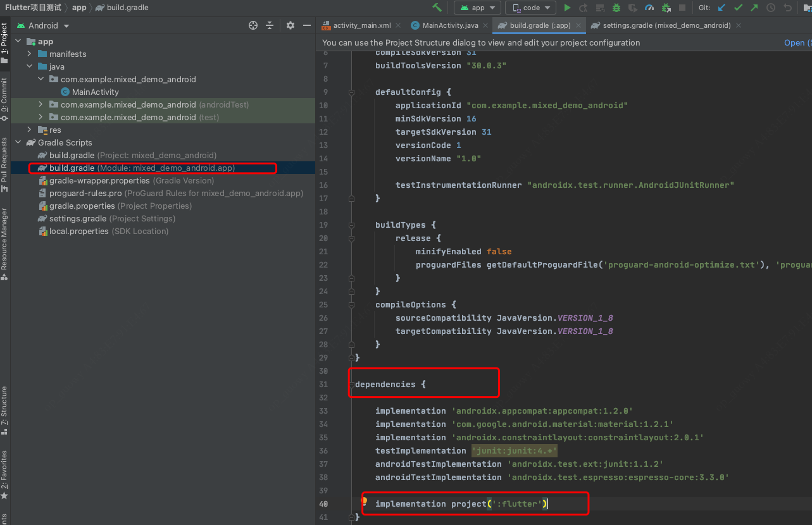The height and width of the screenshot is (525, 812).
Task: Click the Run with Coverage icon
Action: [x=633, y=8]
